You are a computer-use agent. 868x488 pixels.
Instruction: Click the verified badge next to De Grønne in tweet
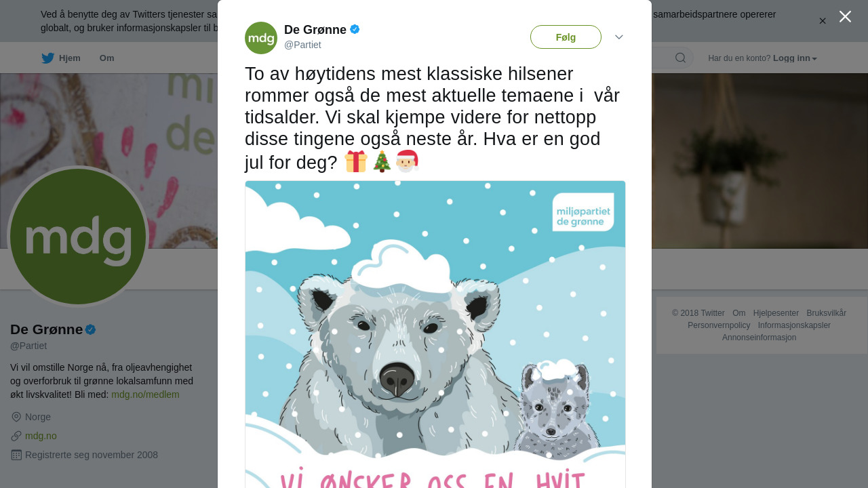355,29
